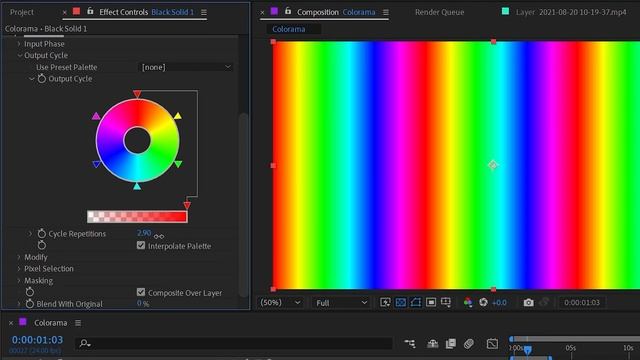This screenshot has height=360, width=640.
Task: Toggle Frame Blending icon in timeline
Action: [x=451, y=344]
